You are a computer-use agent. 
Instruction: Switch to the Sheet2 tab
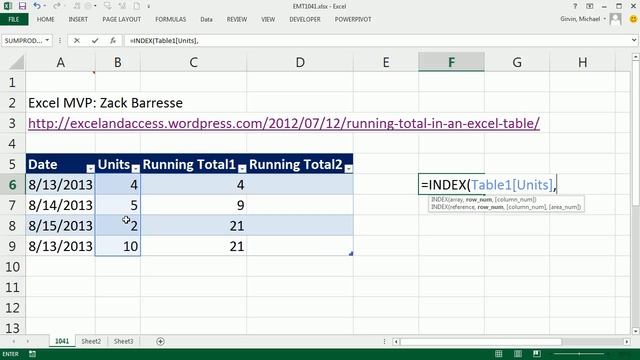[x=91, y=341]
